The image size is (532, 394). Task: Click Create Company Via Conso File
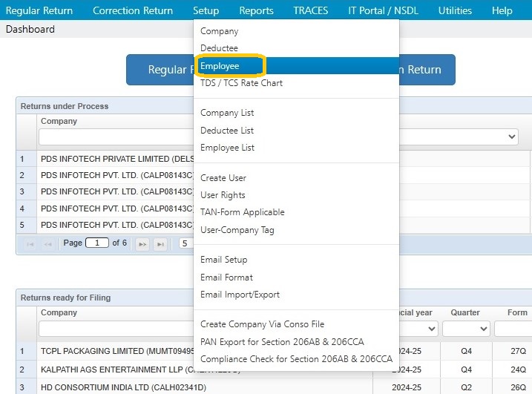tap(262, 324)
